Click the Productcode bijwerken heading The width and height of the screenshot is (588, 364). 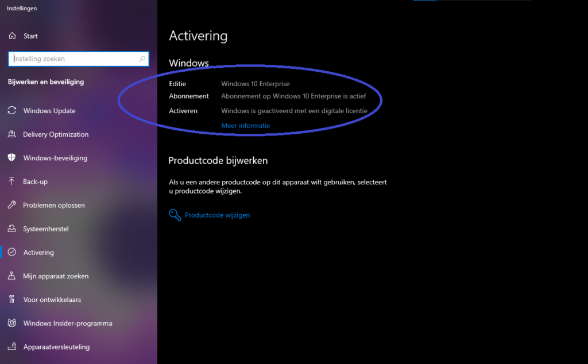point(218,160)
